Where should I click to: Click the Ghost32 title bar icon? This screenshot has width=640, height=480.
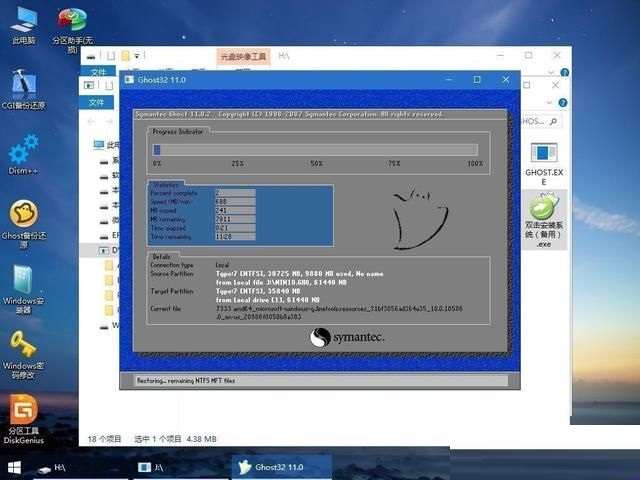(x=129, y=80)
